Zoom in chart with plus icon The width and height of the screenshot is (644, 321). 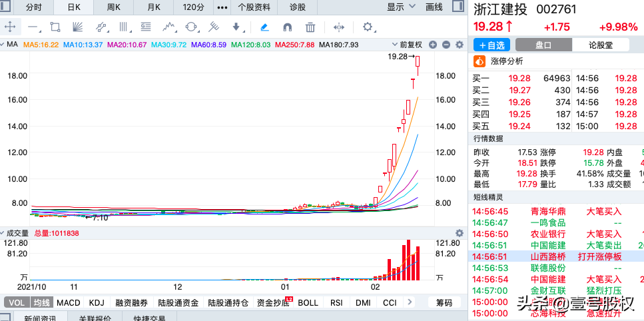(x=432, y=45)
